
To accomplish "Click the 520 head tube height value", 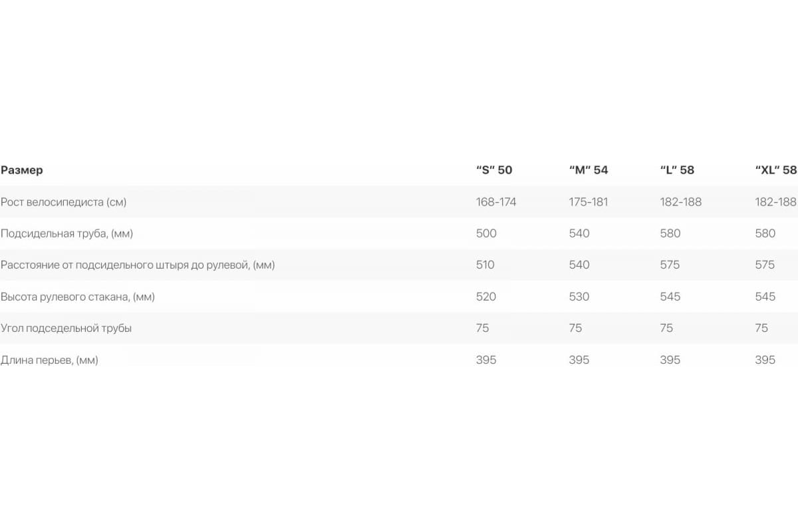I will (486, 297).
